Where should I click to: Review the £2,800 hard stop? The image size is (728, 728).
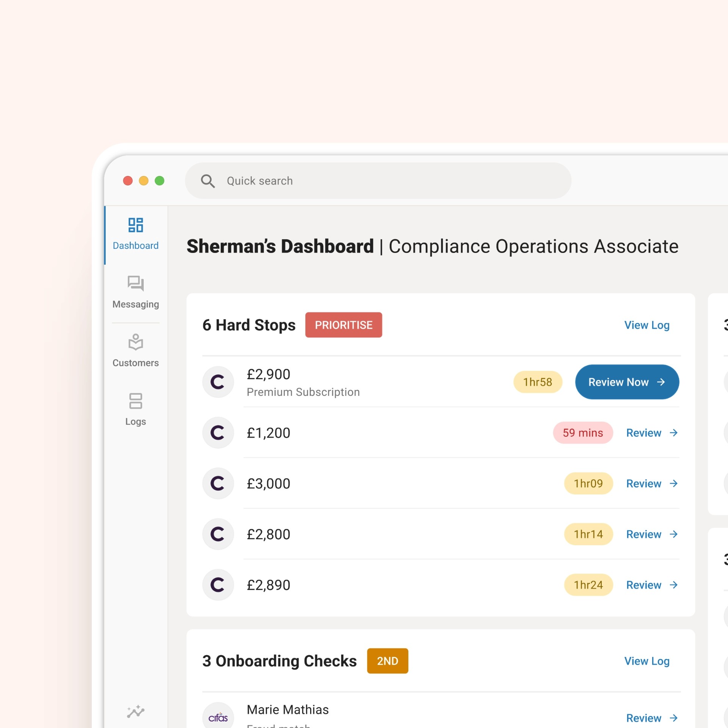[x=651, y=534]
